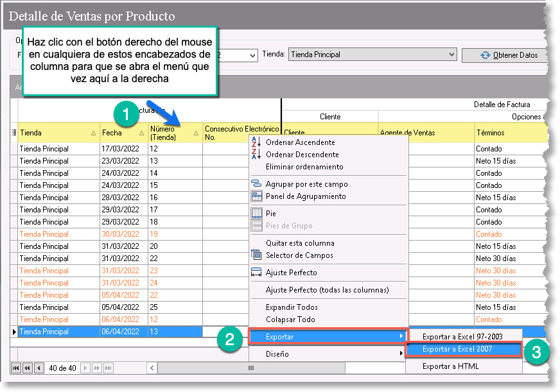Choose Ordenar Descendente from the menu

[329, 154]
